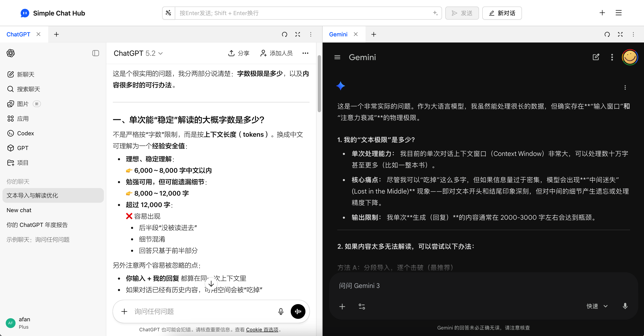This screenshot has height=336, width=644.
Task: Toggle the ChatGPT sidebar collapse button
Action: pyautogui.click(x=95, y=53)
